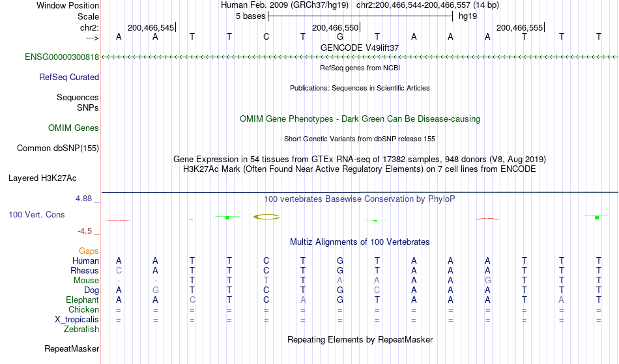Click the G base in Human alignment row
Viewport: 619px width, 364px height.
click(x=340, y=260)
